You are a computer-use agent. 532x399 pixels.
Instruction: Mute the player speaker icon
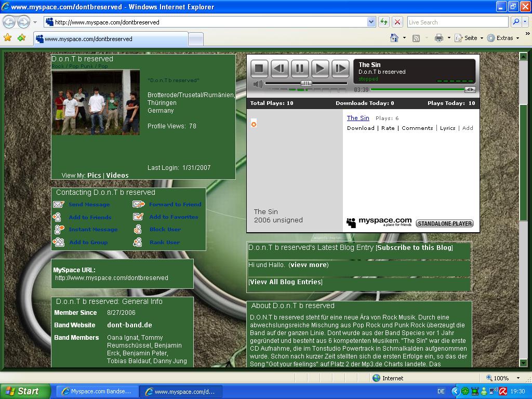coord(258,84)
